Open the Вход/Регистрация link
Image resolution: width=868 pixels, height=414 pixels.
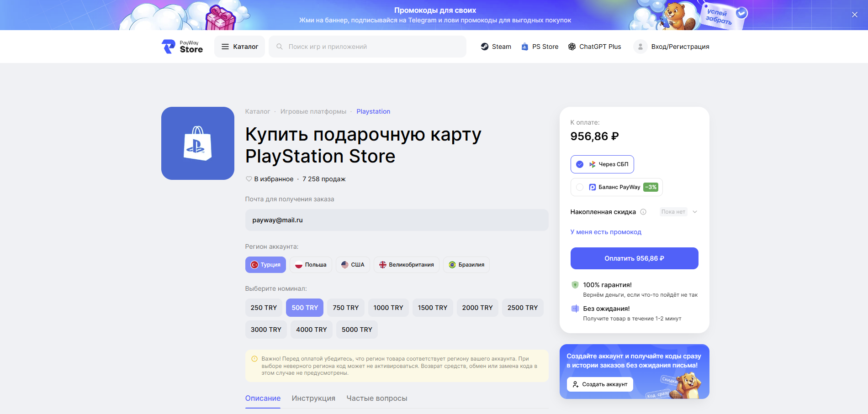pyautogui.click(x=680, y=47)
